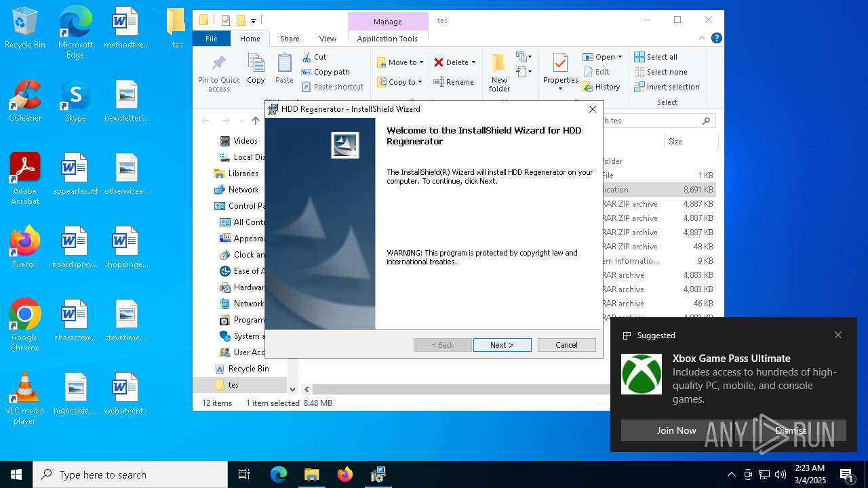Dismiss the Xbox Game Pass notification
The width and height of the screenshot is (868, 488).
pos(791,430)
